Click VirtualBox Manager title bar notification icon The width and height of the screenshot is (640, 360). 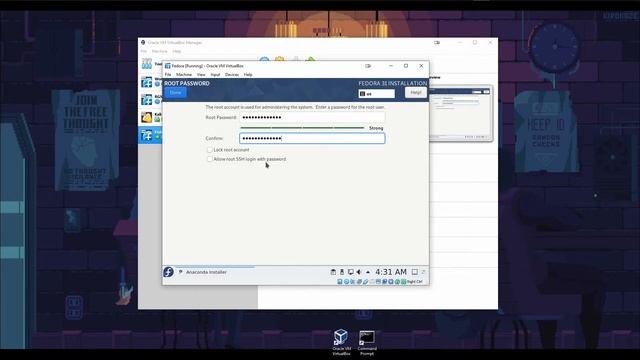pos(437,42)
